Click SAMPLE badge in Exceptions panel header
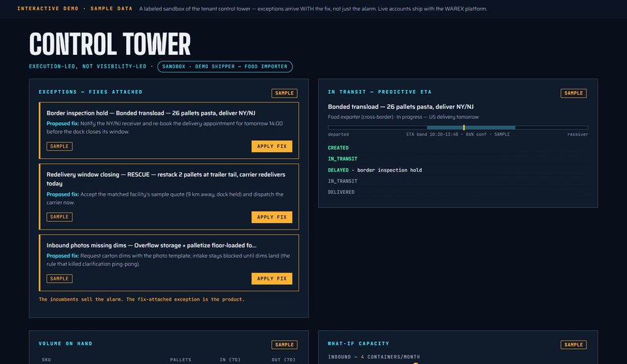The image size is (627, 364). pyautogui.click(x=284, y=93)
